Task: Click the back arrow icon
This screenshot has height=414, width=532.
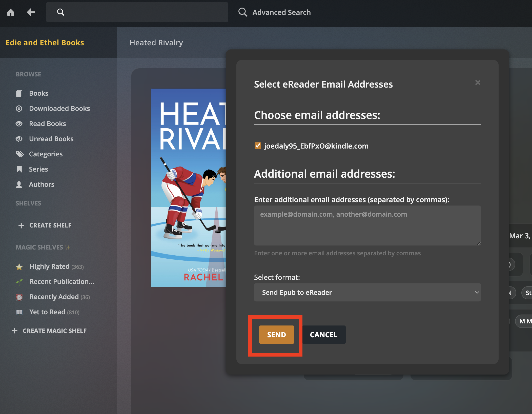Action: tap(31, 12)
